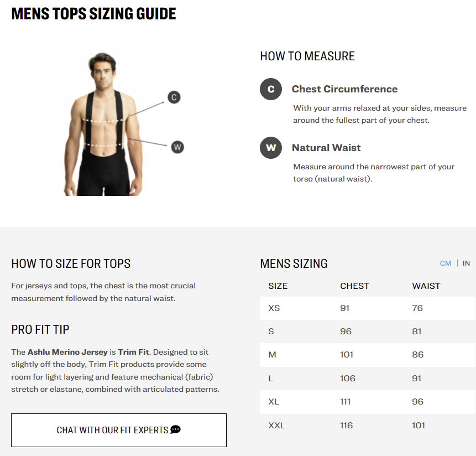Viewport: 476px width, 456px height.
Task: Click the C chest marker on model photo
Action: 174,97
